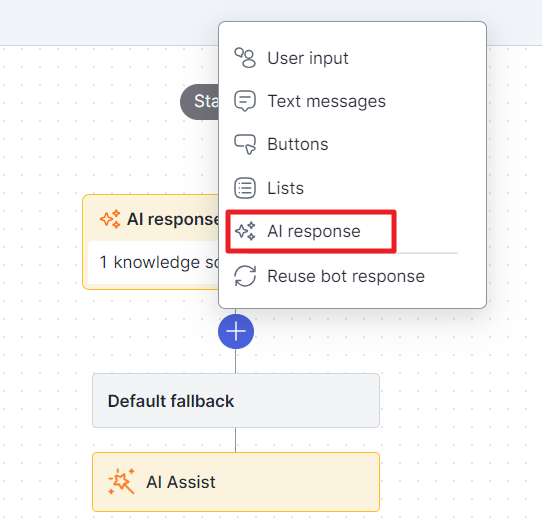Click the Buttons cursor bubble icon
The height and width of the screenshot is (532, 542).
(245, 144)
